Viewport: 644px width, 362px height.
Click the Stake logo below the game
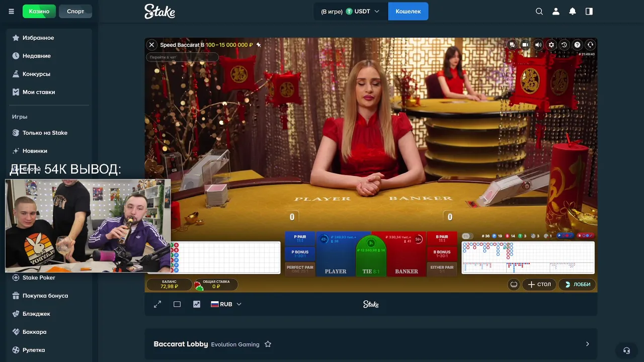point(371,304)
